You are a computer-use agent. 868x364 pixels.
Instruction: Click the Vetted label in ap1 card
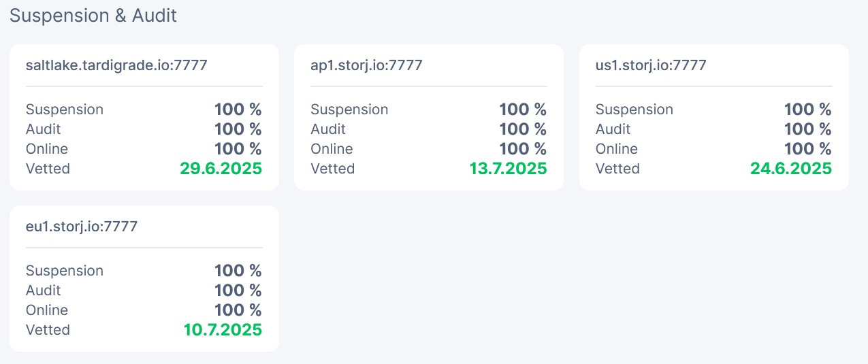[x=333, y=169]
